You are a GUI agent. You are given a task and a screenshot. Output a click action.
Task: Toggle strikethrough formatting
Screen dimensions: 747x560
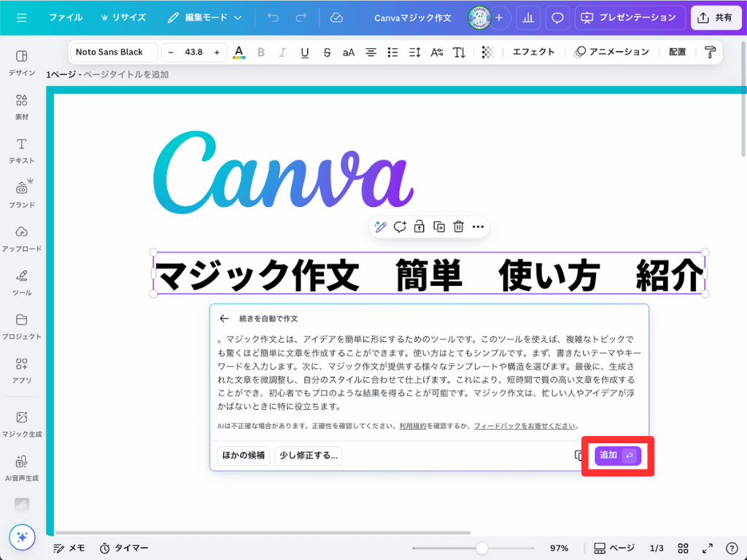[327, 52]
